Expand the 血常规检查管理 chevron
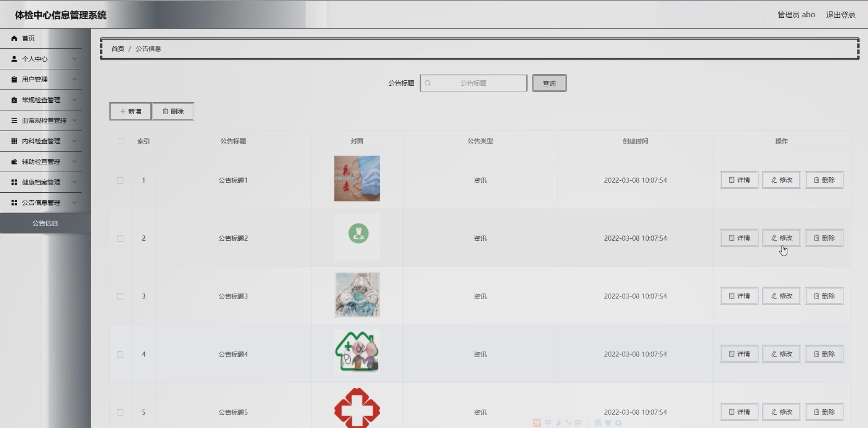Image resolution: width=868 pixels, height=428 pixels. 75,120
